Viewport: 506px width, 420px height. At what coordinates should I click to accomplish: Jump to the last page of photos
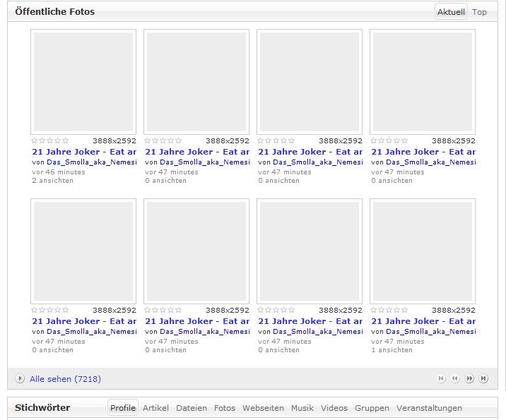[483, 378]
